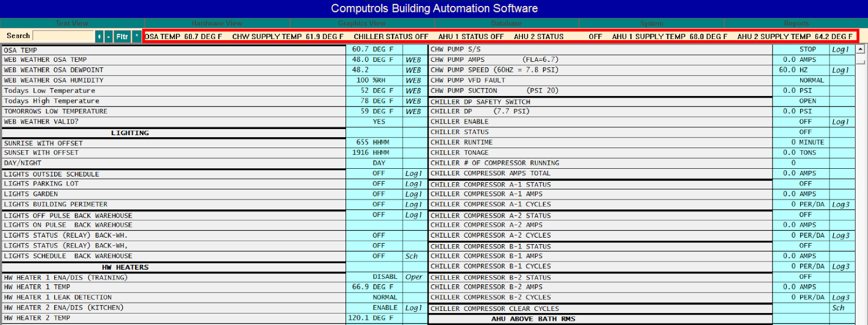Open the System menu
The height and width of the screenshot is (325, 868).
click(x=652, y=23)
